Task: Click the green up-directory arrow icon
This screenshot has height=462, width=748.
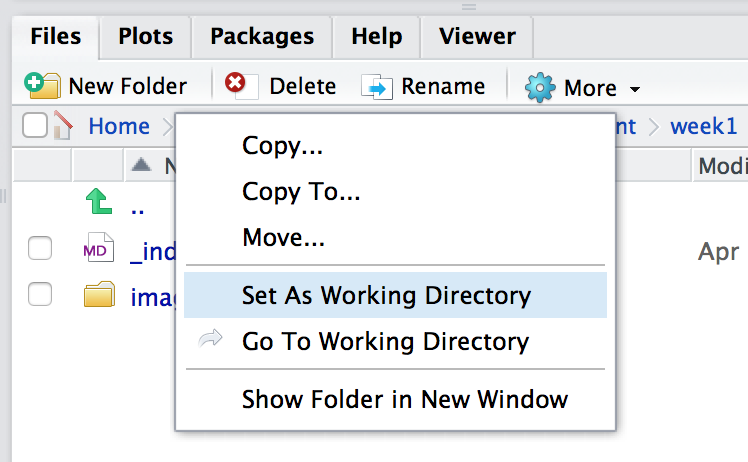Action: 99,203
